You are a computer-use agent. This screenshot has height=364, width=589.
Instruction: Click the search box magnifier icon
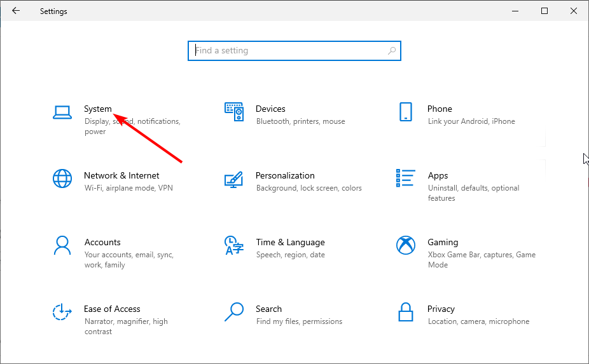pyautogui.click(x=392, y=51)
